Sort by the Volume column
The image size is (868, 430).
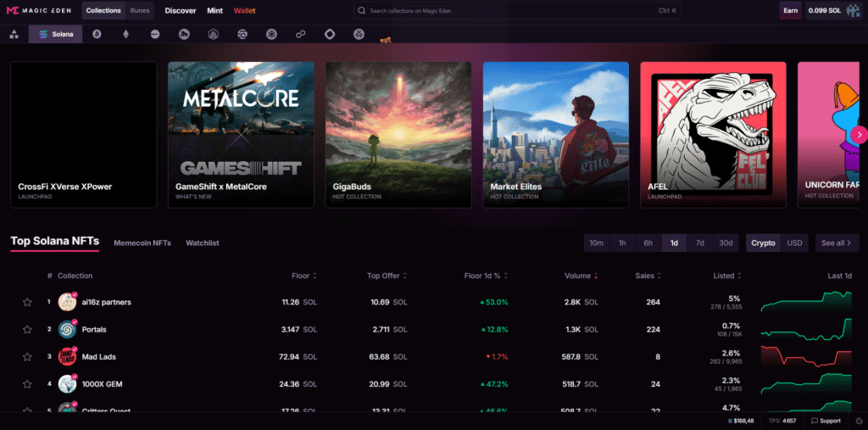pyautogui.click(x=581, y=276)
